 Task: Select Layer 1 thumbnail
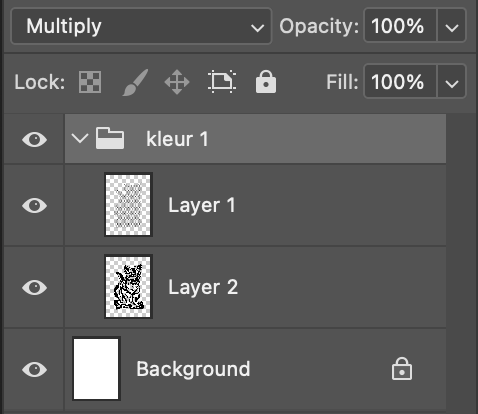128,205
